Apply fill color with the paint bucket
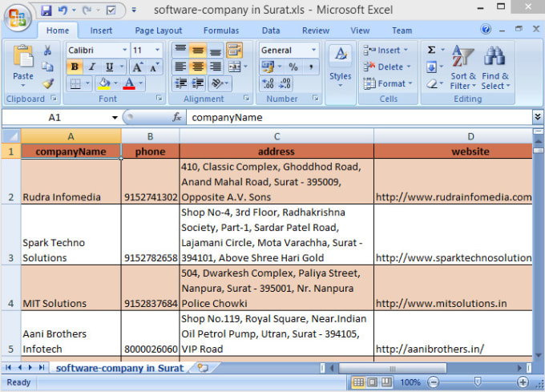Screen dimensions: 545x392 tap(103, 83)
